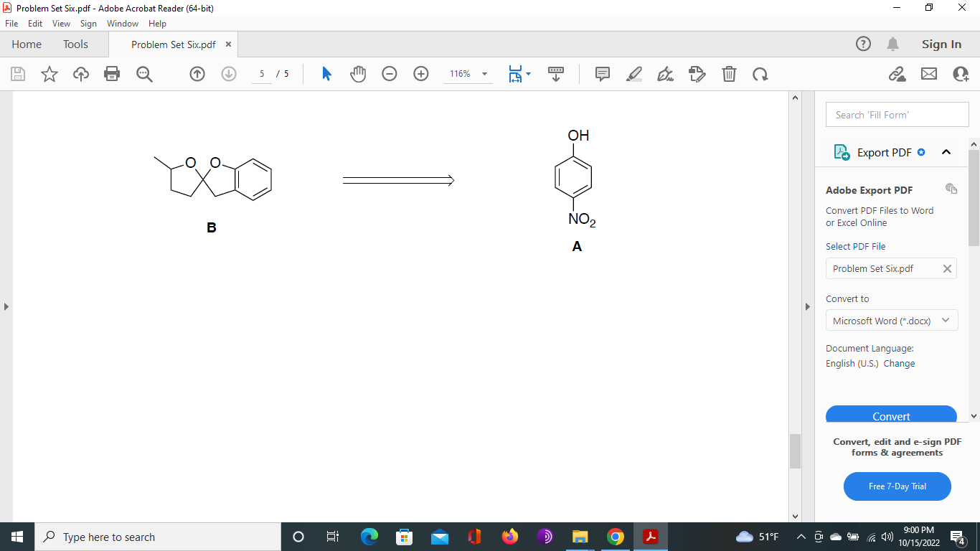Star this file as favorite

pos(50,74)
